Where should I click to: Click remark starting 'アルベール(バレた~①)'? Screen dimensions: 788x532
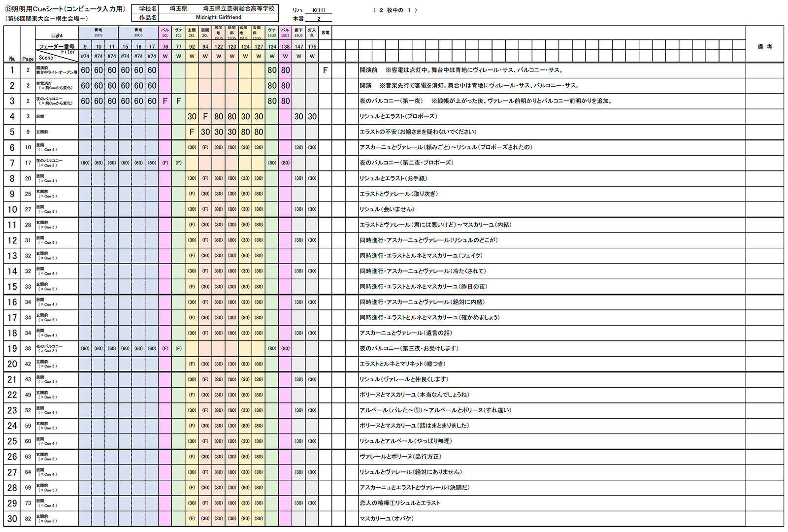pos(435,410)
